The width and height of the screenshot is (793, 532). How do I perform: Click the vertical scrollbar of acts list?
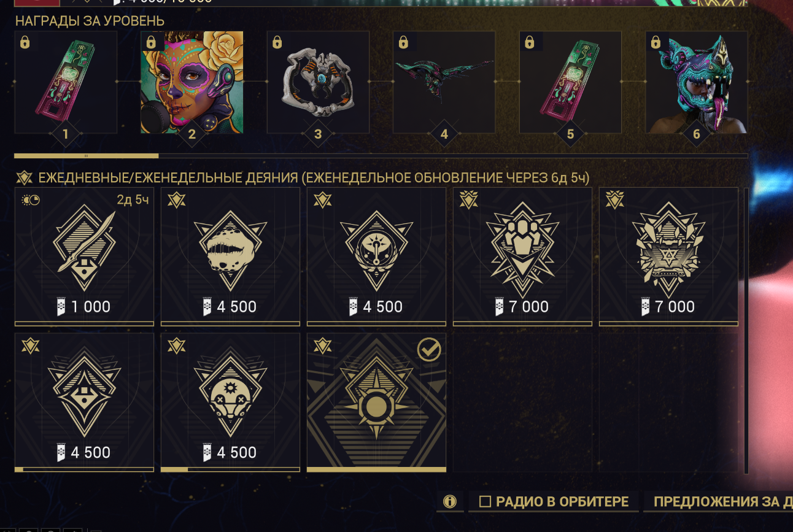point(746,331)
